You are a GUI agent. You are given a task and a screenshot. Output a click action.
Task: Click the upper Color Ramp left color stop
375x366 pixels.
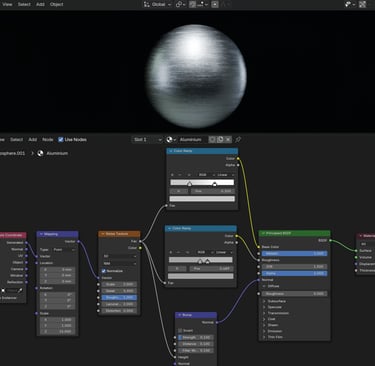[189, 184]
